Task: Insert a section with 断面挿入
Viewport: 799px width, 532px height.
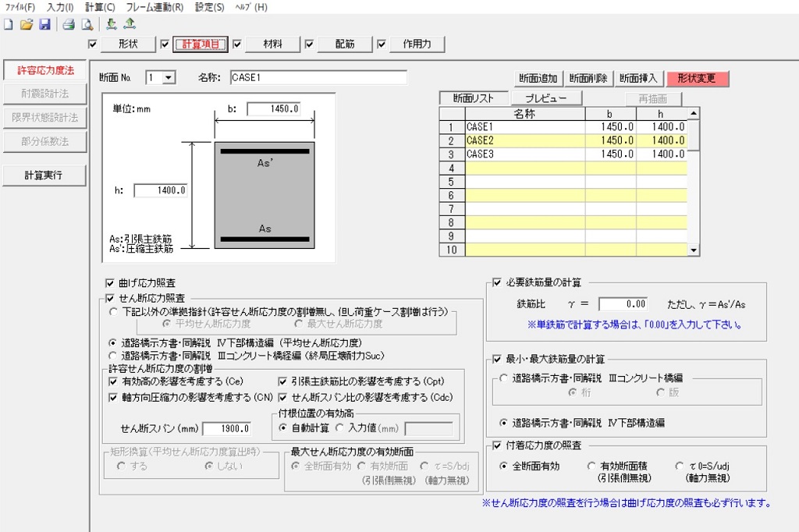Action: 638,79
